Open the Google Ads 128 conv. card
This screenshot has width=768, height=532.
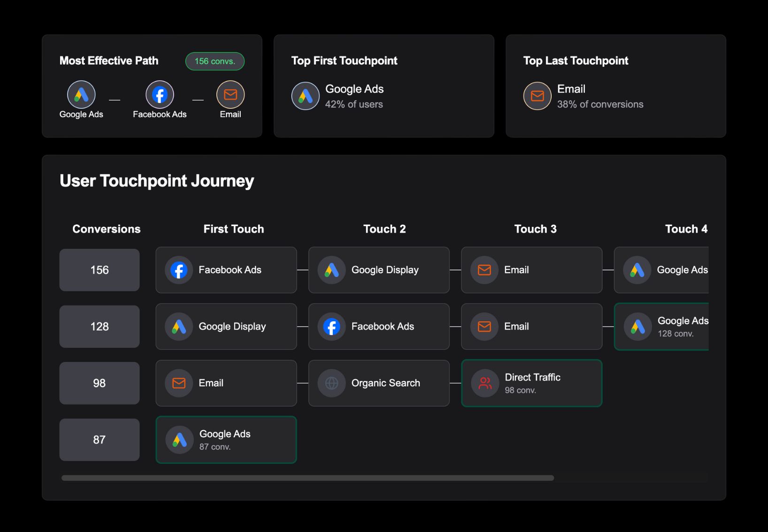662,327
